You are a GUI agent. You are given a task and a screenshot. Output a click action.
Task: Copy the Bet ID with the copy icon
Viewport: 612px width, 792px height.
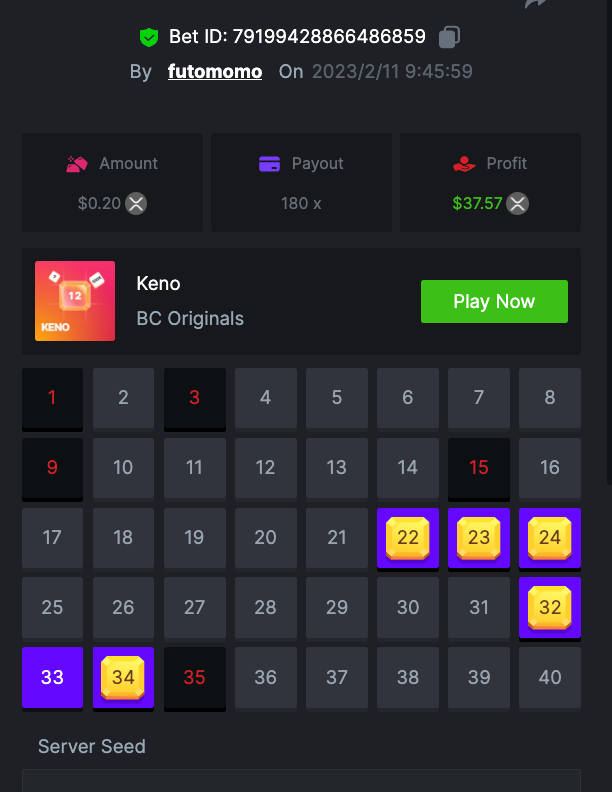pyautogui.click(x=449, y=37)
